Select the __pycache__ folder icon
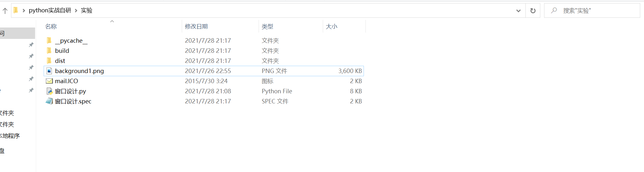 tap(49, 40)
